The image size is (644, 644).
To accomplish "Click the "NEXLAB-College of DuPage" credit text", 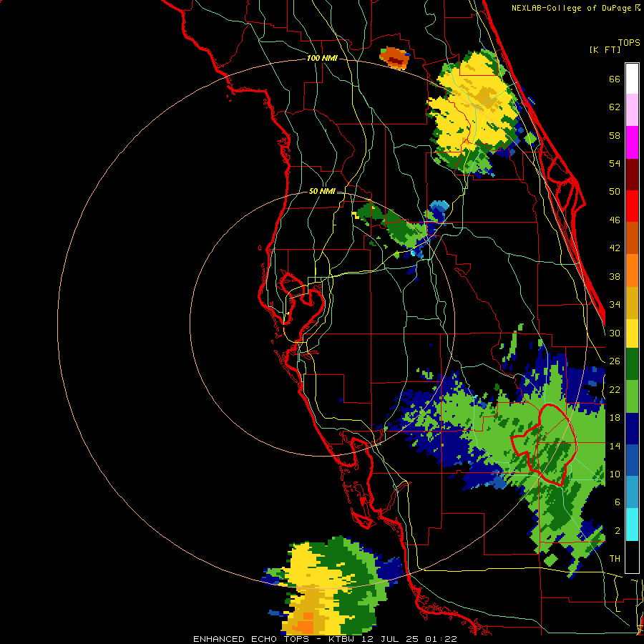I will coord(571,8).
